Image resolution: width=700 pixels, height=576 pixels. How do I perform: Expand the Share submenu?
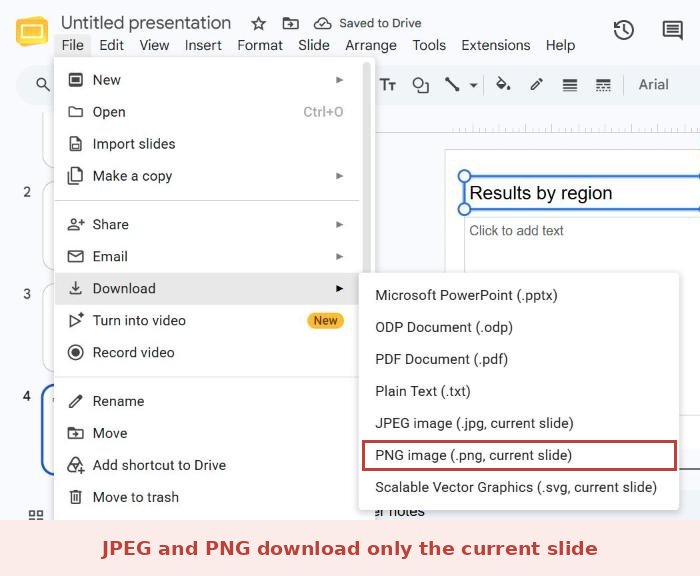[207, 224]
